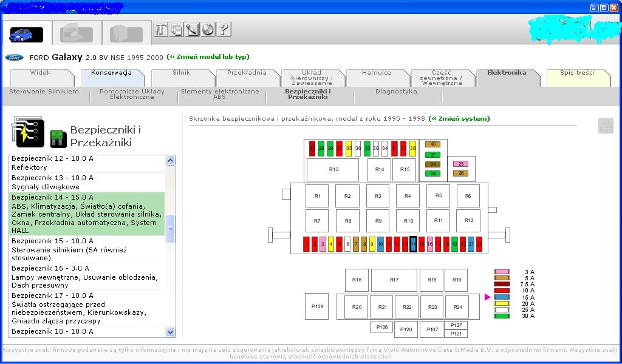The image size is (622, 364).
Task: Select the yellow 20 A legend swatch
Action: 502,303
